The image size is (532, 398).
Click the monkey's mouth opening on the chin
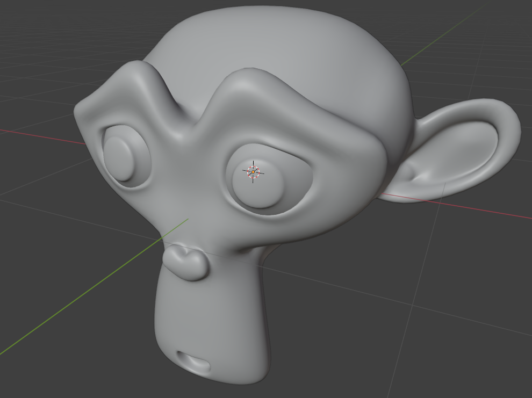[193, 362]
